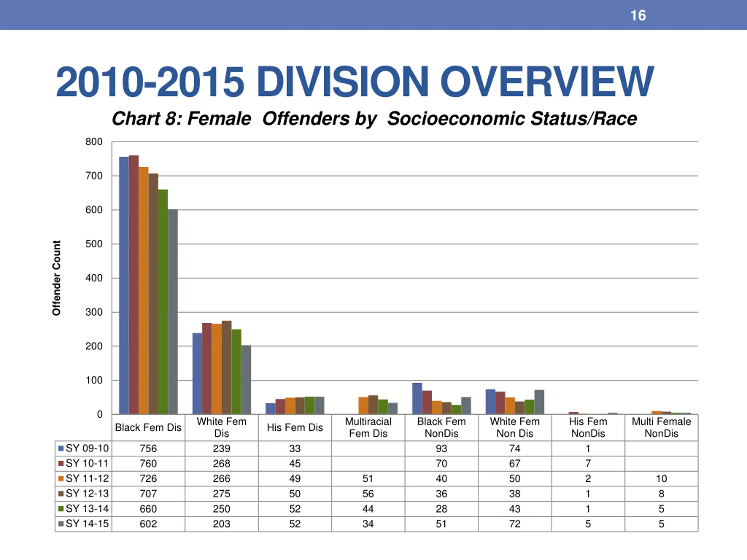Select the Multiracial Fem Dis column header
The image size is (747, 560).
coord(368,427)
